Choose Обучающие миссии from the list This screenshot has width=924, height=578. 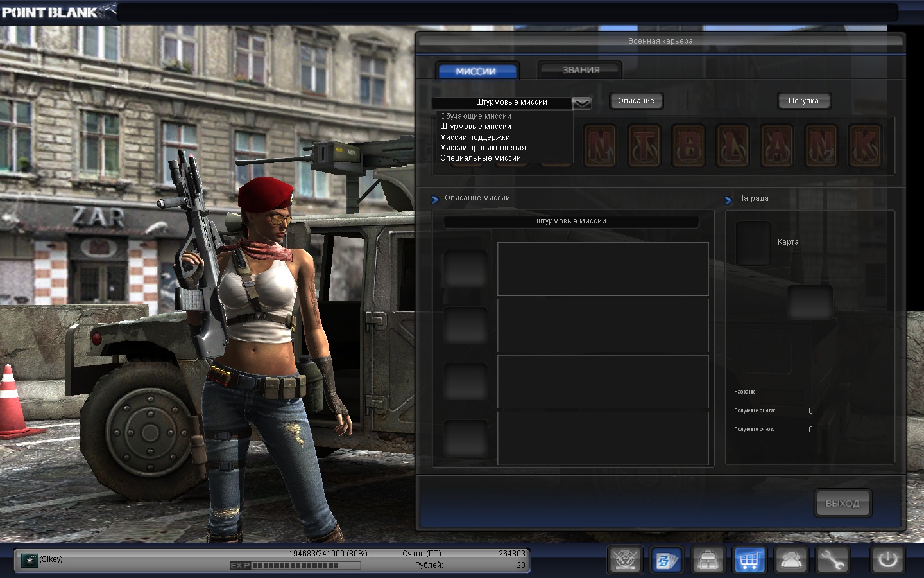point(475,116)
